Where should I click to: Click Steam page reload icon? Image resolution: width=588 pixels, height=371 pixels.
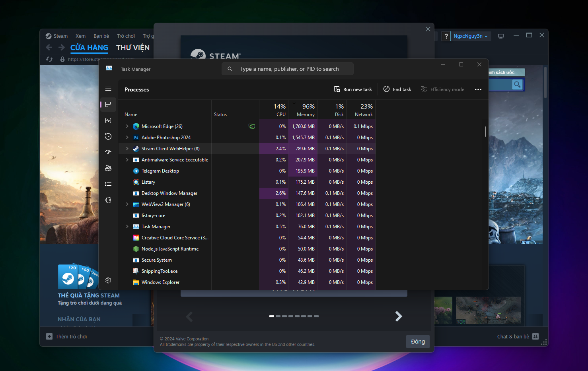pyautogui.click(x=49, y=59)
